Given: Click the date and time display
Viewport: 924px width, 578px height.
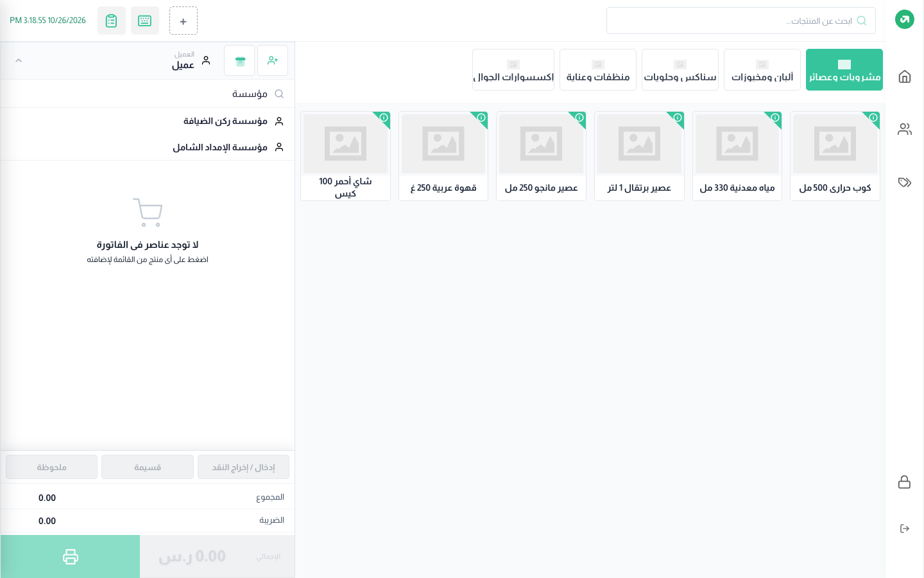Looking at the screenshot, I should (x=47, y=21).
